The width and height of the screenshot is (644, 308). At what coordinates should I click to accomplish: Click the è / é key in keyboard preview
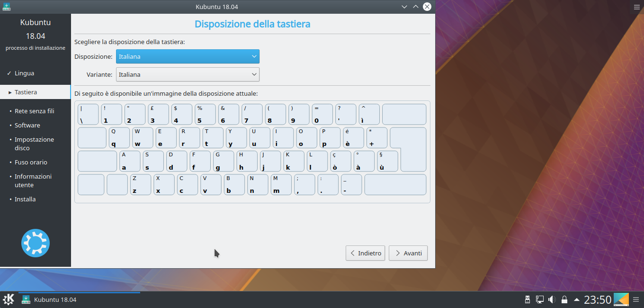pyautogui.click(x=354, y=138)
